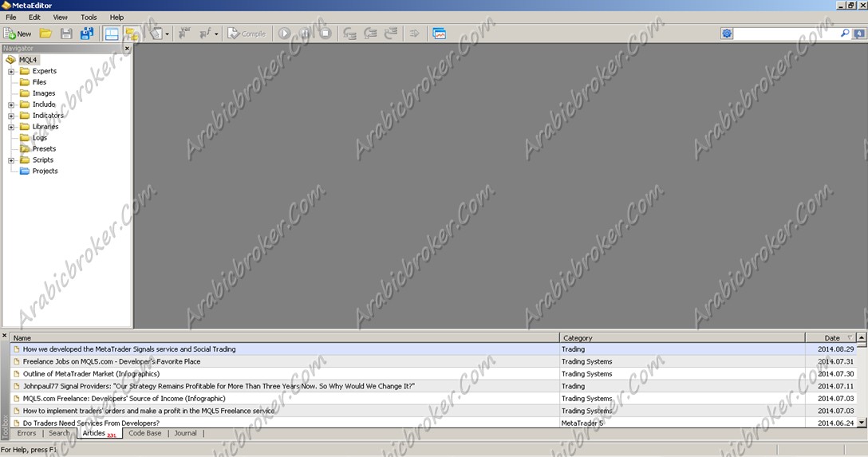Click the arrow icon after step controls

(x=415, y=33)
